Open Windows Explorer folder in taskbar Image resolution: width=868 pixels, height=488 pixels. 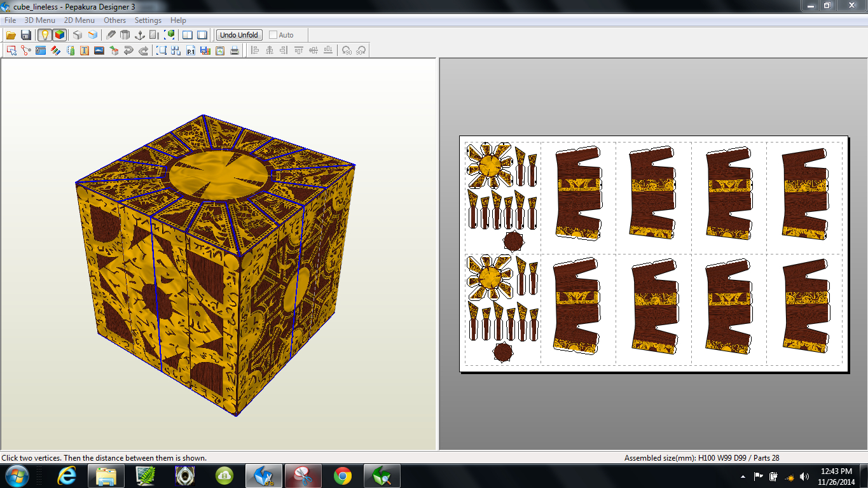point(106,476)
